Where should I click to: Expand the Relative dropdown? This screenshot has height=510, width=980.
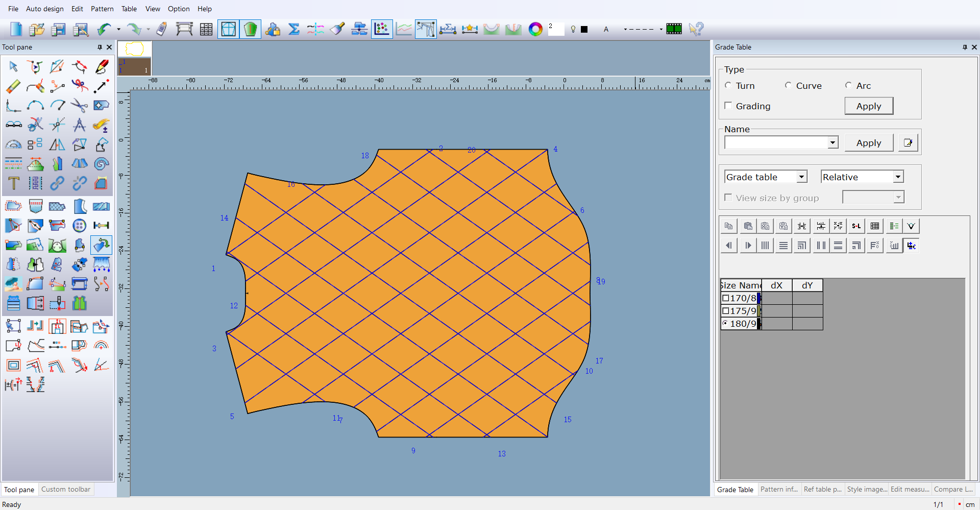tap(898, 177)
